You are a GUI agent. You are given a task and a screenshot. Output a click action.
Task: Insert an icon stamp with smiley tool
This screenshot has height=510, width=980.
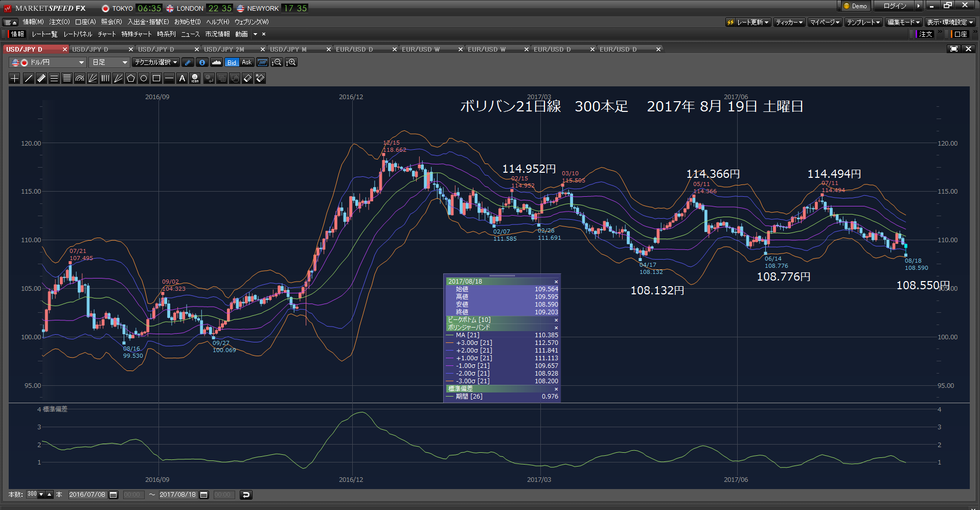click(195, 78)
